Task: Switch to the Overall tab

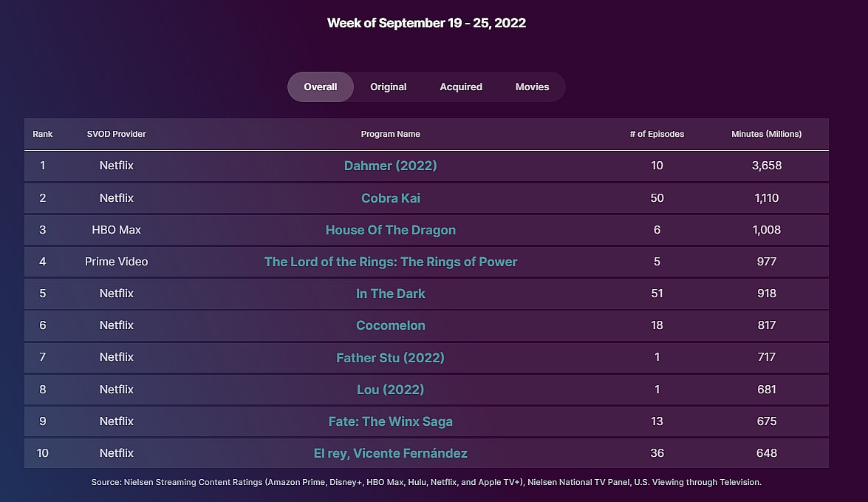Action: 321,87
